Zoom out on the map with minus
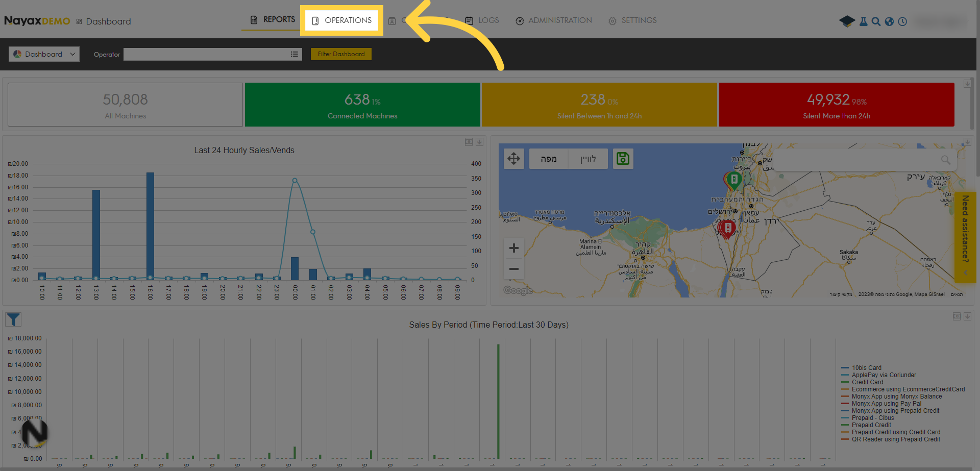980x471 pixels. click(514, 269)
